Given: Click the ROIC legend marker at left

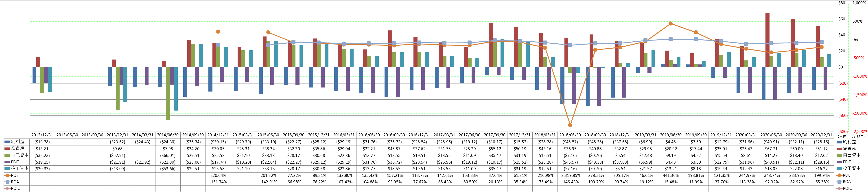Looking at the screenshot, I should coord(7,189).
